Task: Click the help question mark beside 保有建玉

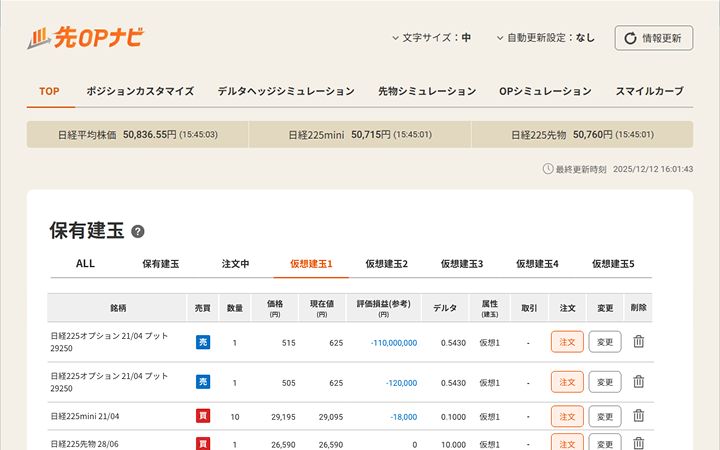Action: click(138, 232)
